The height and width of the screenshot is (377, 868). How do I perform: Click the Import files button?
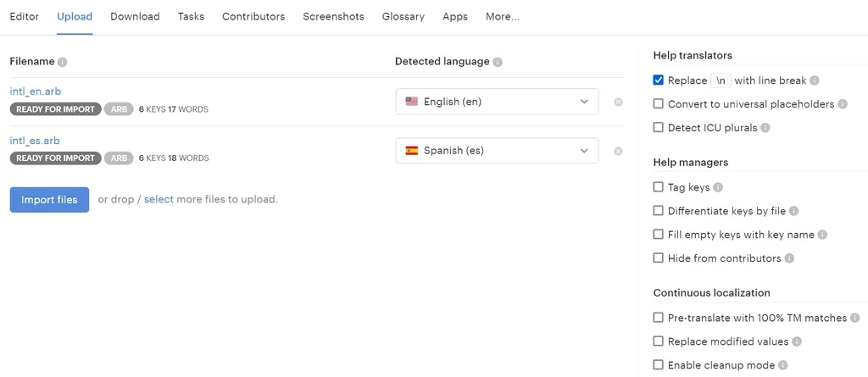(49, 200)
